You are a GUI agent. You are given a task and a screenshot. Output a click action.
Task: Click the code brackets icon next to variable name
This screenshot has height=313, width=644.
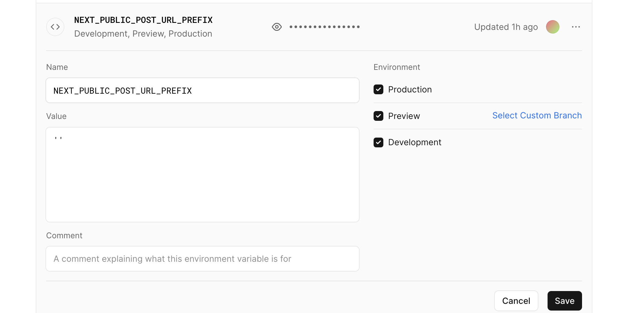click(x=55, y=27)
